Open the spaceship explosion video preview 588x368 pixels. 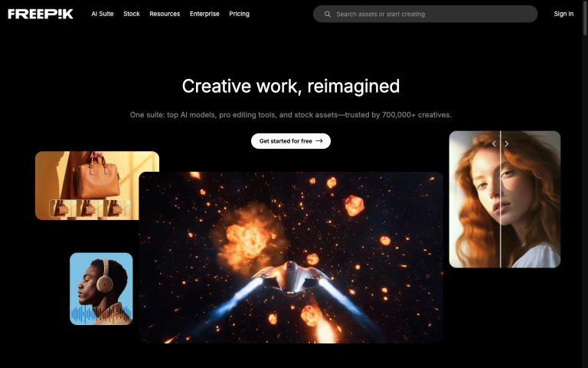tap(291, 257)
